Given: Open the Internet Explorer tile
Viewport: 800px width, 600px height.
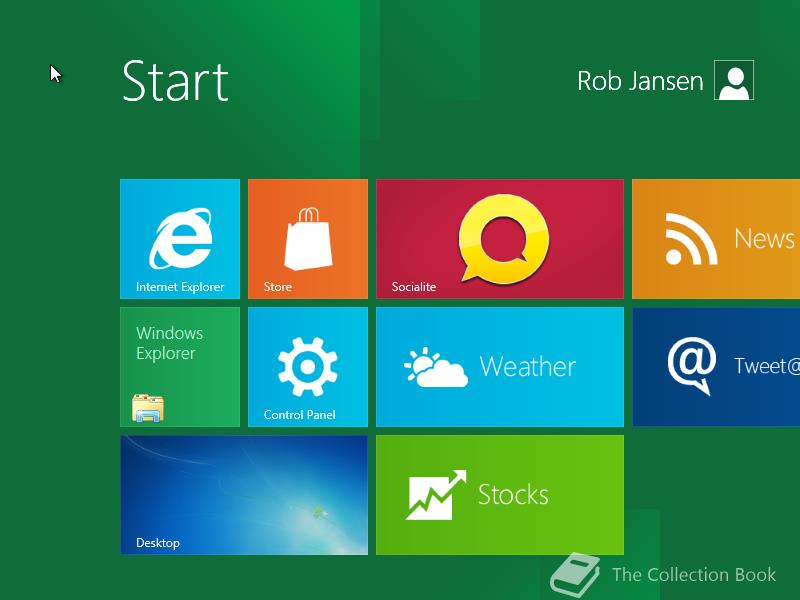Looking at the screenshot, I should [180, 239].
